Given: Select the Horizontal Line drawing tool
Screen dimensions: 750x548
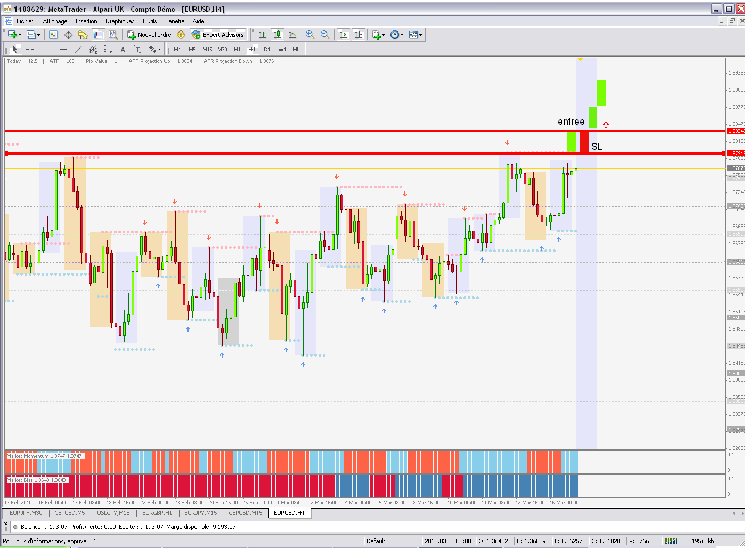Looking at the screenshot, I should point(63,49).
